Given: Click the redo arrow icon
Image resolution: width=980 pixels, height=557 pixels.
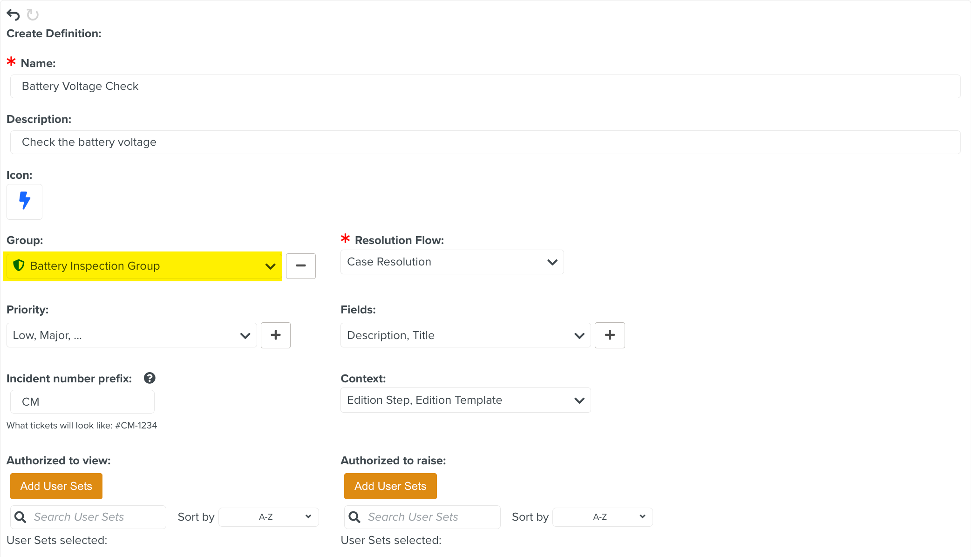Looking at the screenshot, I should (33, 15).
